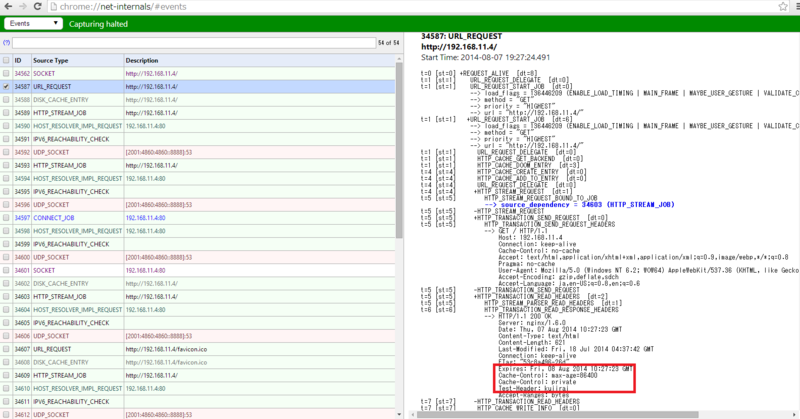Reload the net-internals page
800x419 pixels.
(x=38, y=7)
